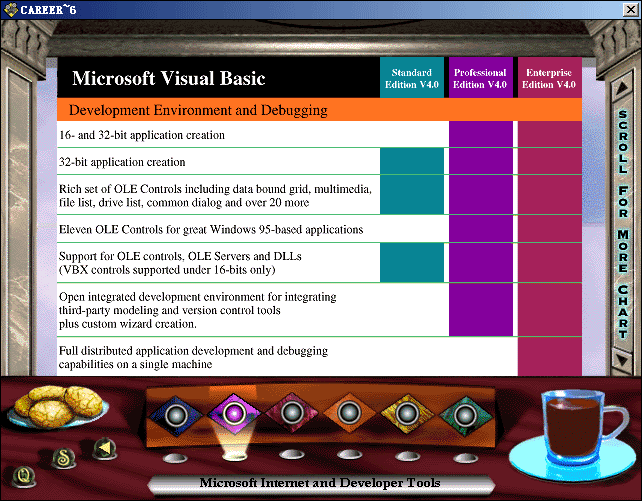Viewport: 642px width, 501px height.
Task: Click 'Open integrated development environment' row
Action: point(319,310)
